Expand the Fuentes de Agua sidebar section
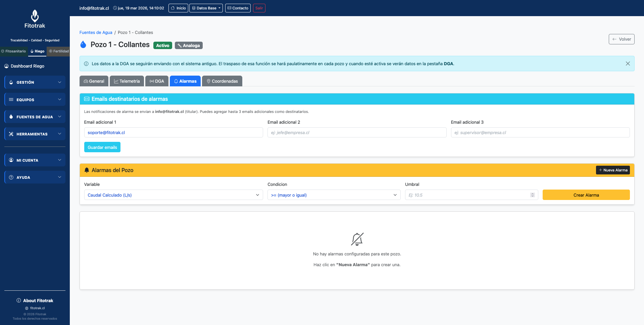 pyautogui.click(x=35, y=117)
